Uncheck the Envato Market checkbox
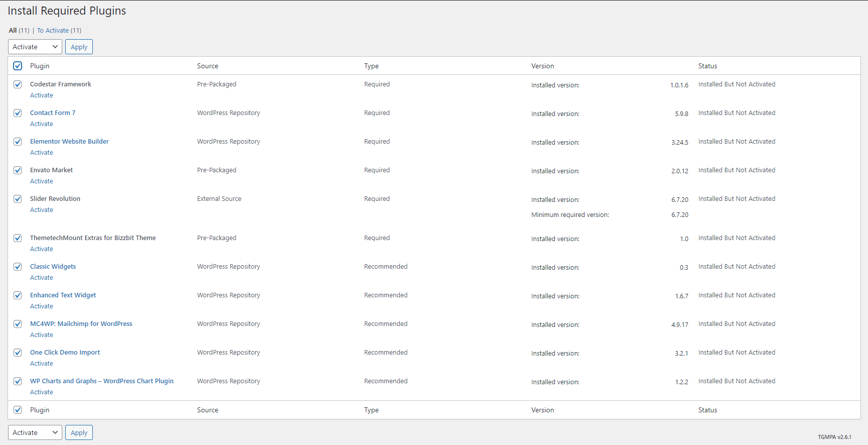The height and width of the screenshot is (445, 868). [x=18, y=170]
